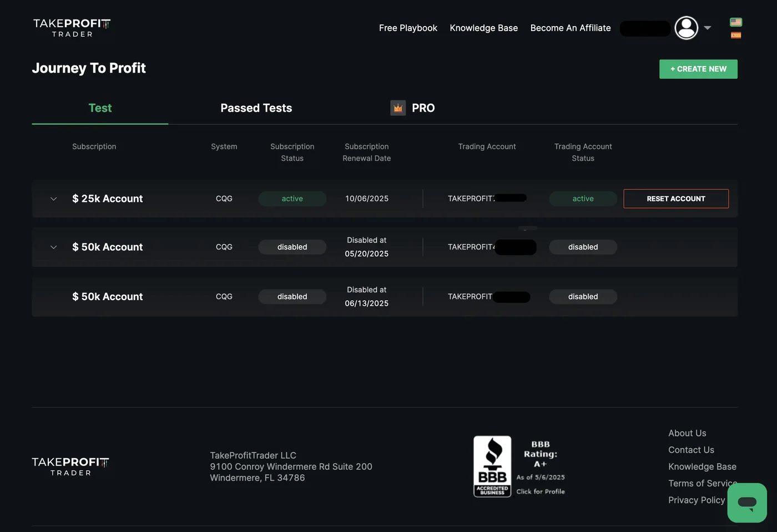Open Knowledge Base in the footer
Screen dimensions: 777x532
click(702, 467)
